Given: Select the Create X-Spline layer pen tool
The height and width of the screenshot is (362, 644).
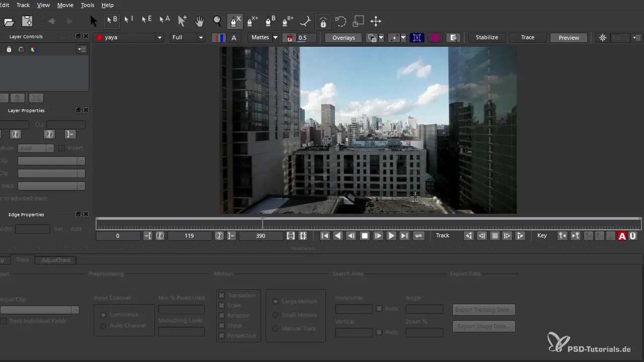Looking at the screenshot, I should click(x=235, y=21).
